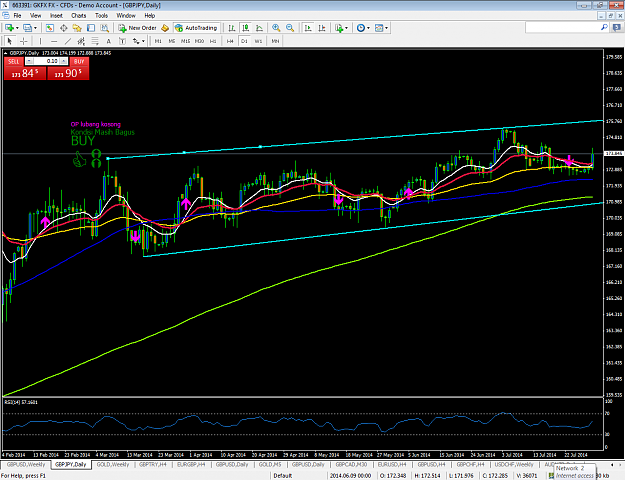Switch chart to Candlesticks
Image resolution: width=625 pixels, height=480 pixels.
click(x=246, y=28)
